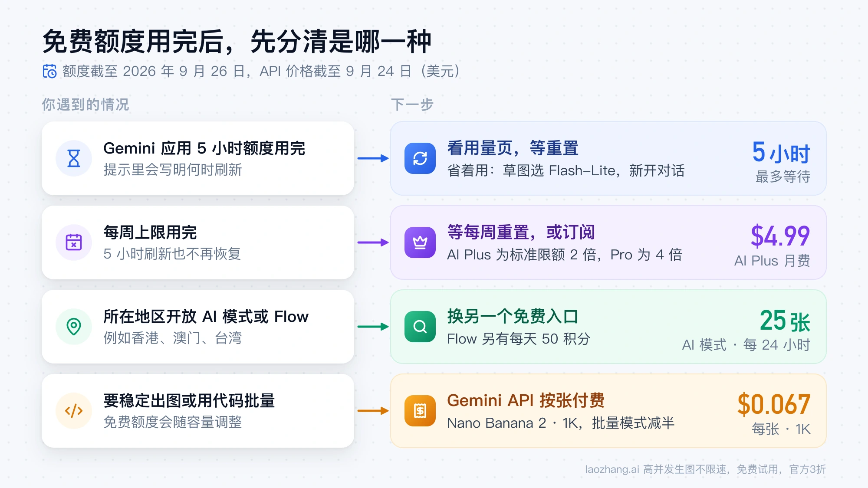The width and height of the screenshot is (868, 488).
Task: Click the title 要稳定出图或用代码批量
Action: [x=189, y=401]
